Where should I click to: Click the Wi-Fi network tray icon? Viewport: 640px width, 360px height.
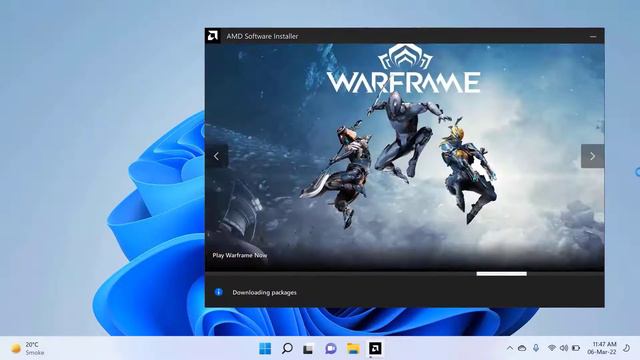551,348
